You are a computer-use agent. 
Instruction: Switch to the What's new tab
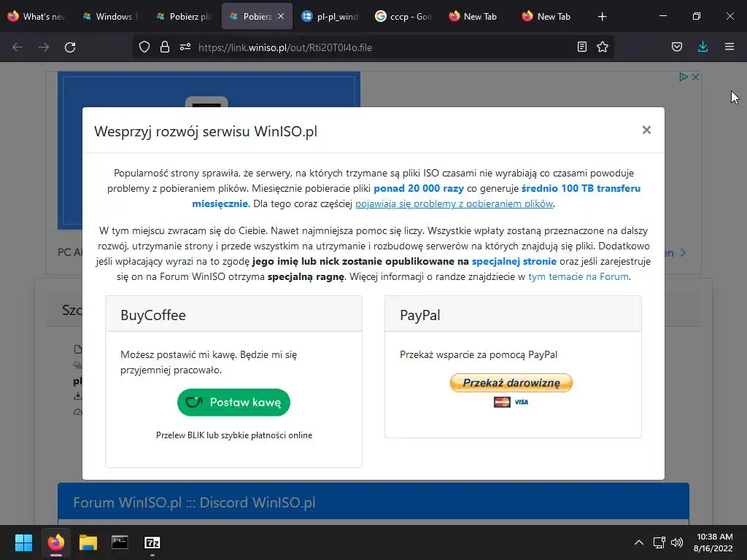click(x=36, y=17)
